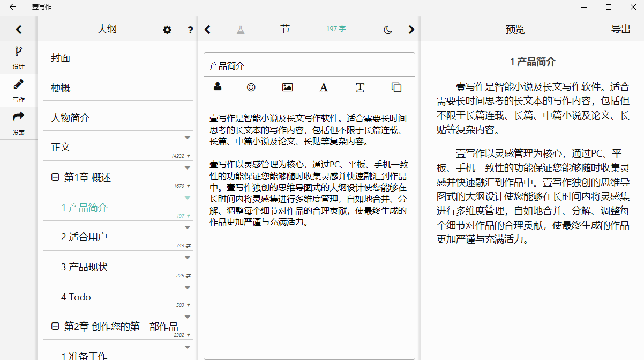
Task: Select the 正文 outline item
Action: 118,146
